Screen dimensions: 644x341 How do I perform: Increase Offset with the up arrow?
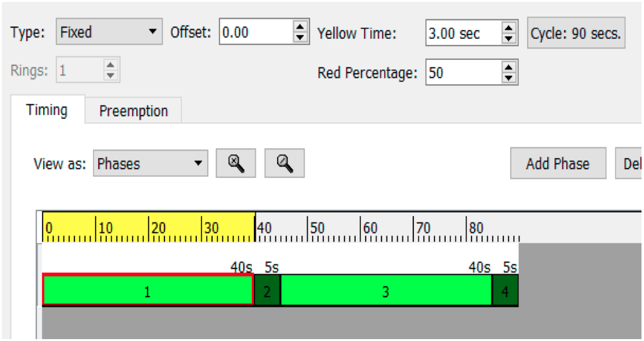point(300,27)
